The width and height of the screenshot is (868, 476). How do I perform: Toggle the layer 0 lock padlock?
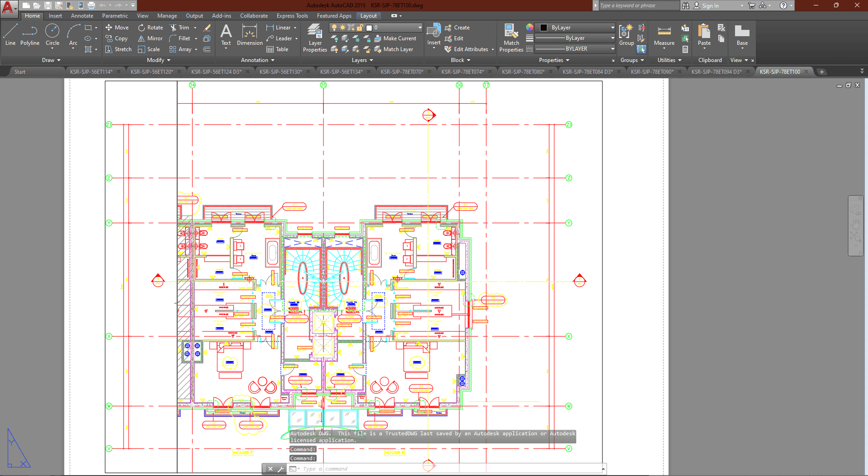[360, 28]
